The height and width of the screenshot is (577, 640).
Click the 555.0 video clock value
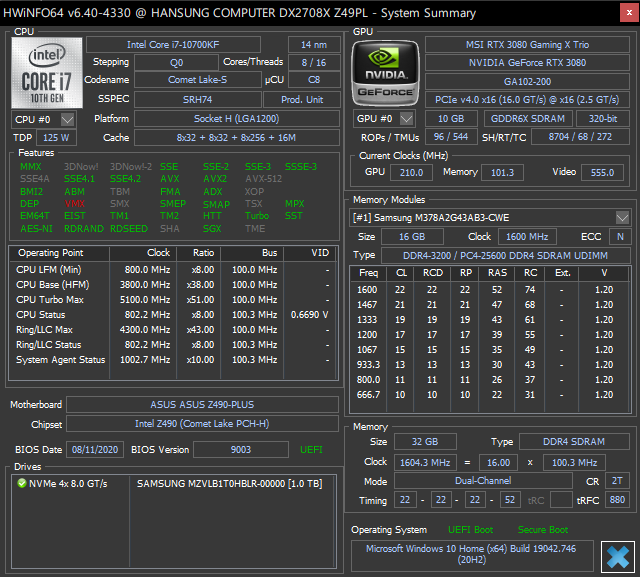point(602,172)
